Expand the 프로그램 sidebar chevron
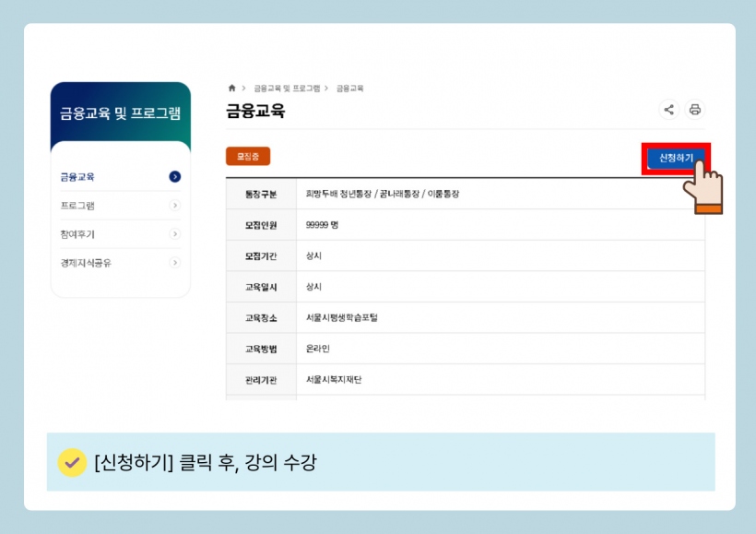The height and width of the screenshot is (534, 756). 175,206
